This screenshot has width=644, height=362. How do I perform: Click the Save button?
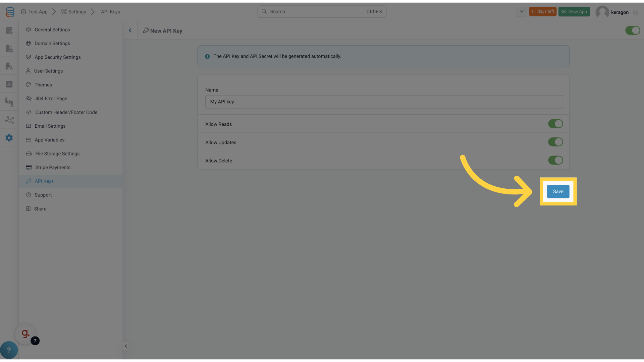[558, 191]
